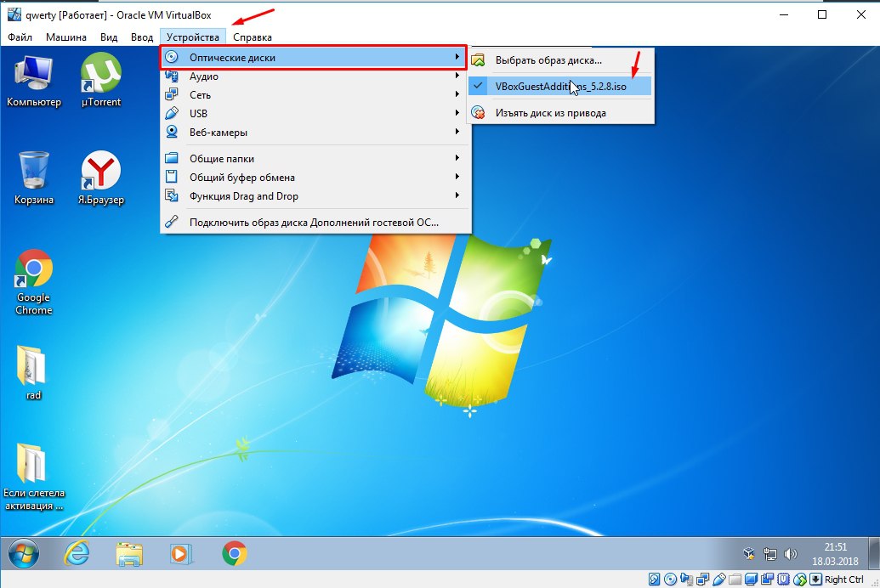
Task: Open Windows Explorer from the taskbar
Action: [x=129, y=554]
